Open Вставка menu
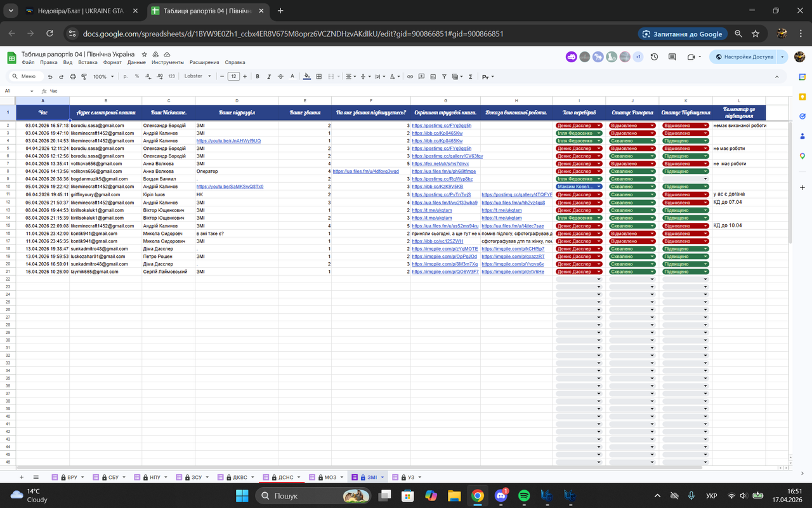 pos(88,63)
